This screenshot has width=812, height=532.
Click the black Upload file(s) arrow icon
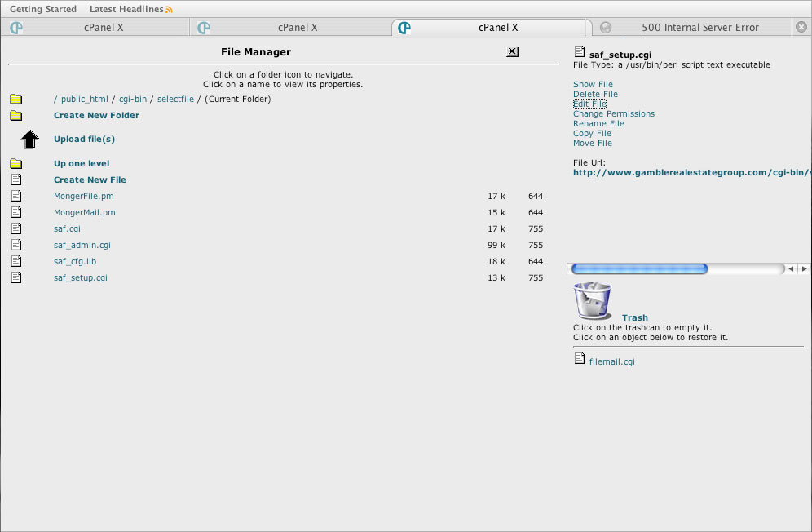(x=30, y=140)
